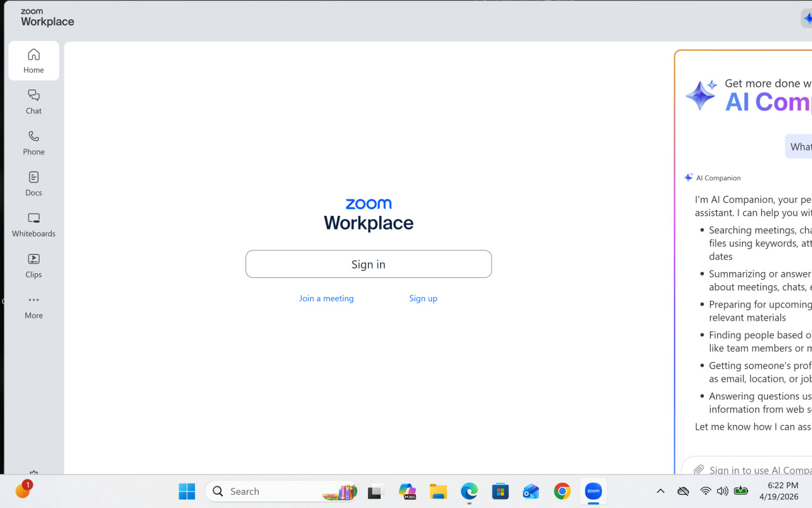Show hidden system tray icons
The width and height of the screenshot is (812, 508).
point(660,491)
